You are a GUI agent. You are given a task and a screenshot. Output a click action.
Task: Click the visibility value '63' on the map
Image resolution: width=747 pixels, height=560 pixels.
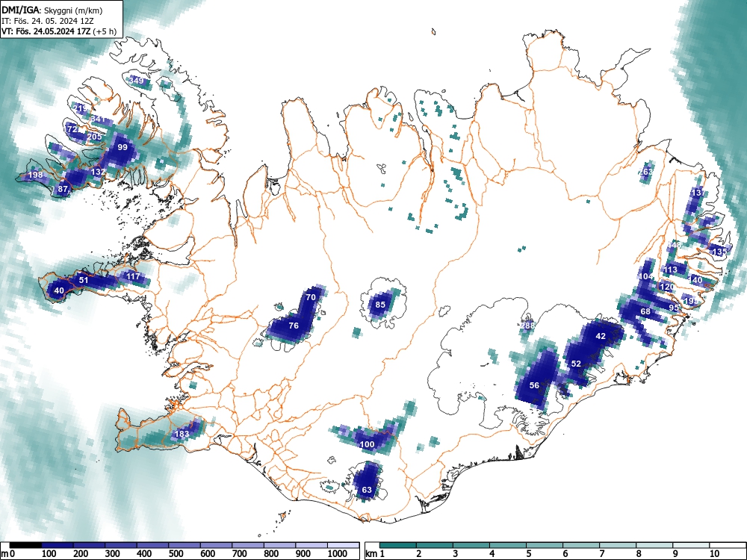coord(367,490)
